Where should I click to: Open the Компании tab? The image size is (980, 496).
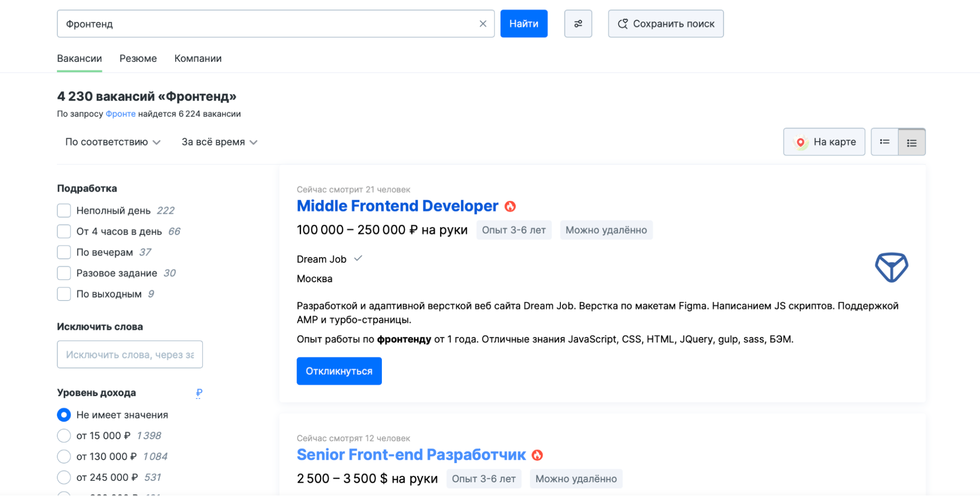click(198, 58)
